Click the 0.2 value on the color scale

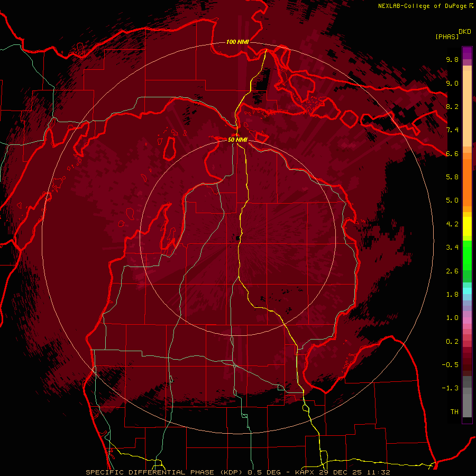(452, 342)
